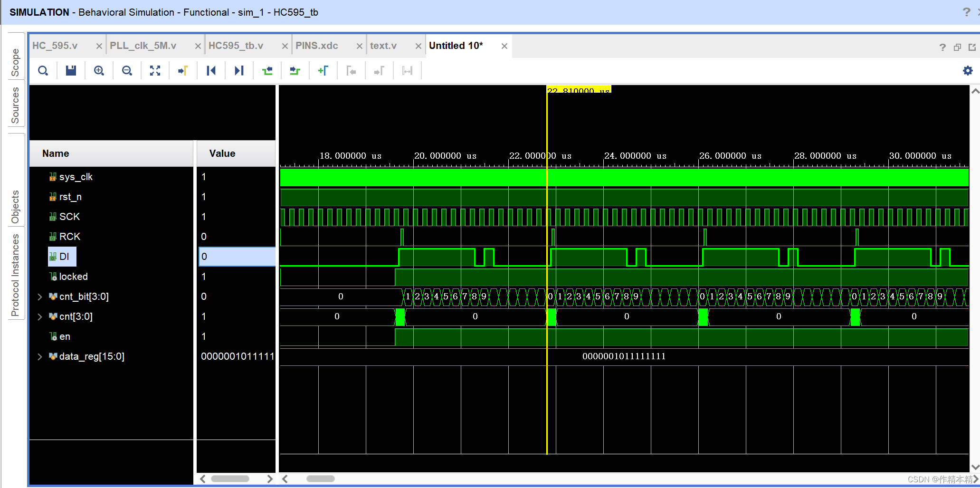
Task: Switch to the PINS.xdc tab
Action: (x=316, y=45)
